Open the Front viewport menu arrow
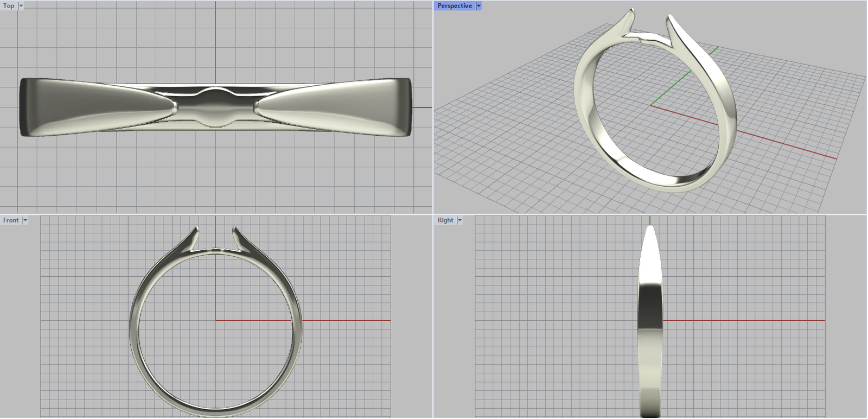The image size is (868, 419). (25, 220)
